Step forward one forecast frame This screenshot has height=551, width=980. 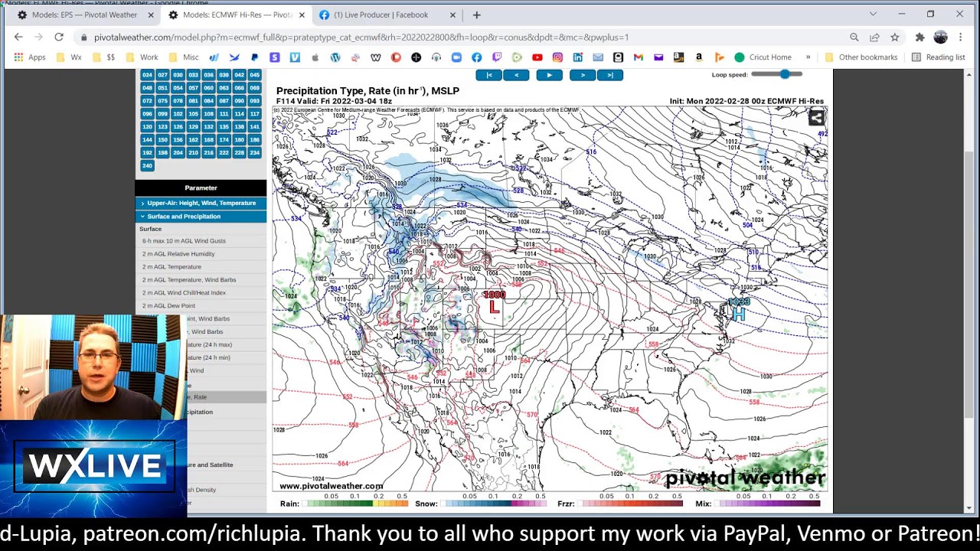point(583,75)
